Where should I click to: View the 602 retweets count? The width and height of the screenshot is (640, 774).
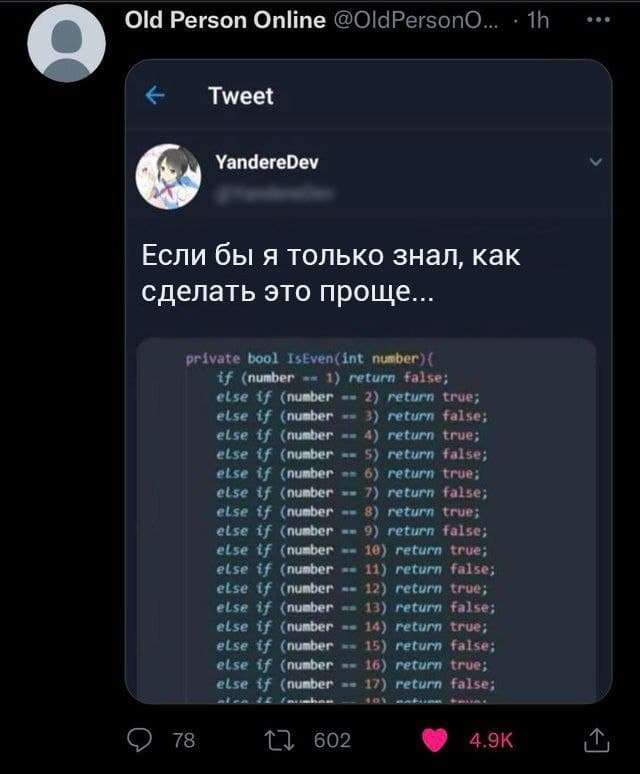point(332,740)
